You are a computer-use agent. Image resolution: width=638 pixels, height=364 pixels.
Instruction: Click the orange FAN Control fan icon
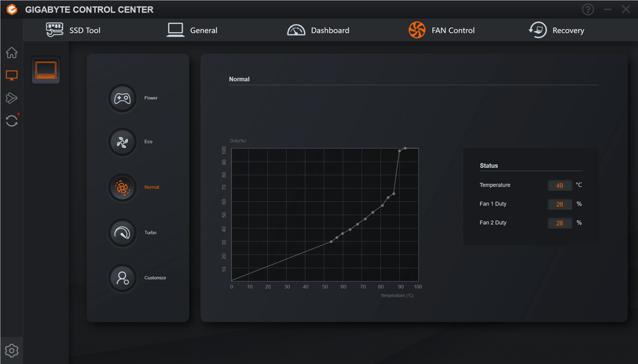pos(416,30)
